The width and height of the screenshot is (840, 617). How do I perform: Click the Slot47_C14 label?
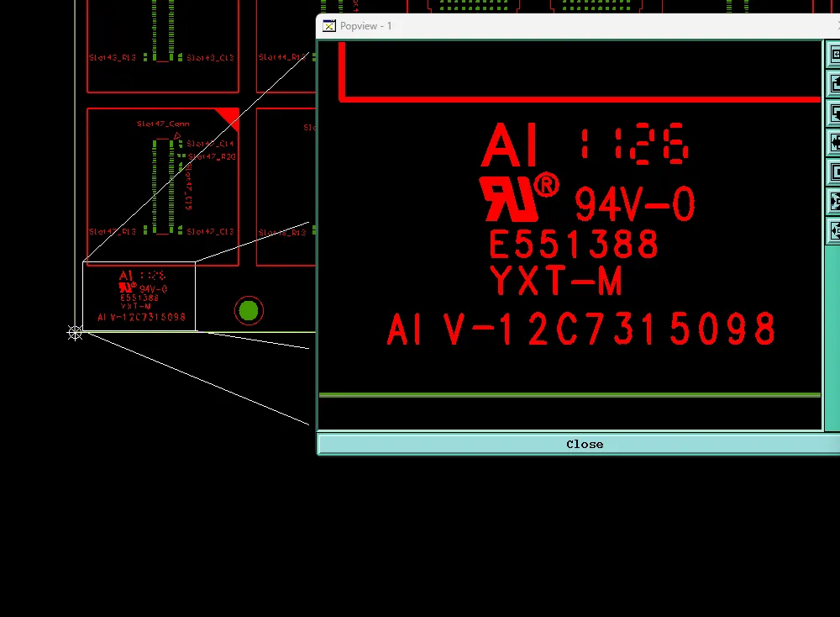point(210,144)
